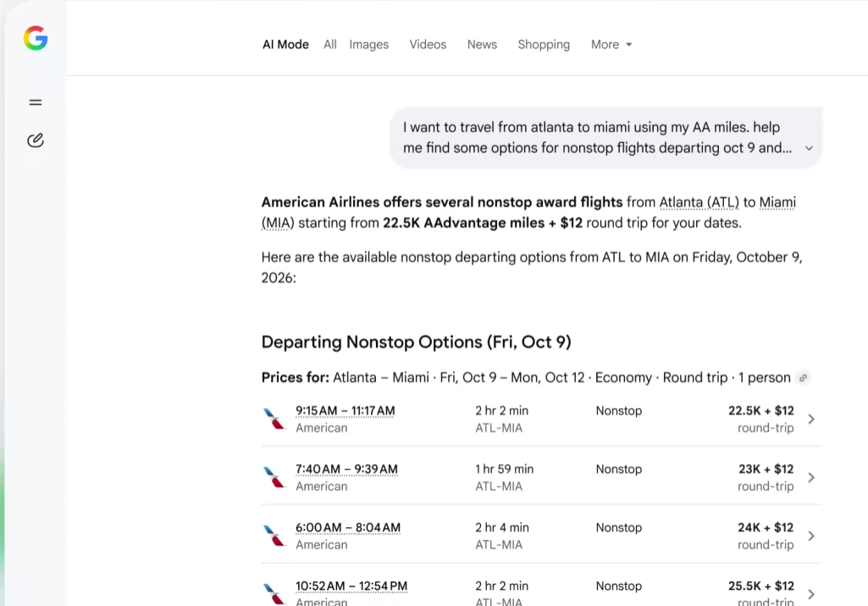
Task: Click the American logo on the 10:52 AM flight
Action: coord(274,594)
